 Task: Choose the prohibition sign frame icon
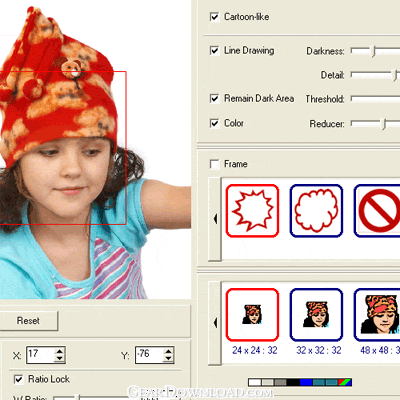tap(377, 211)
